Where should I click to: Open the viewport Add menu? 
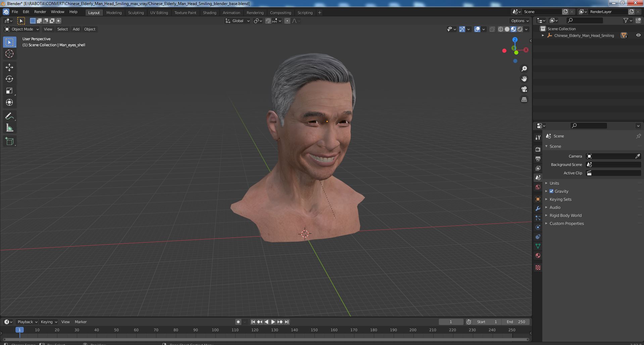point(76,29)
